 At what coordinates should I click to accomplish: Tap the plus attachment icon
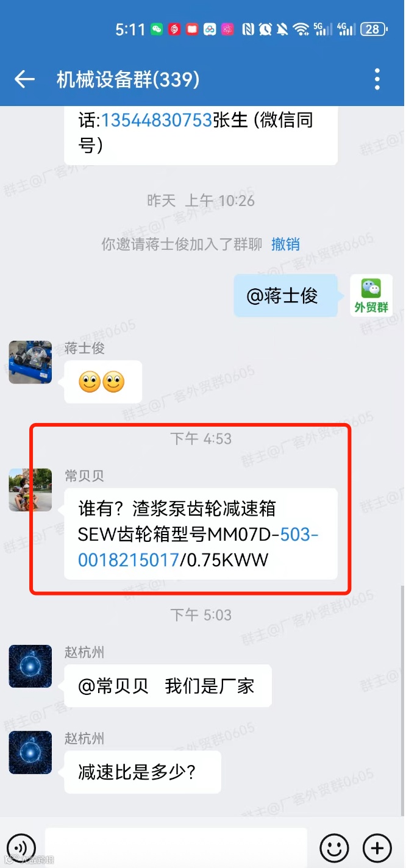(377, 848)
